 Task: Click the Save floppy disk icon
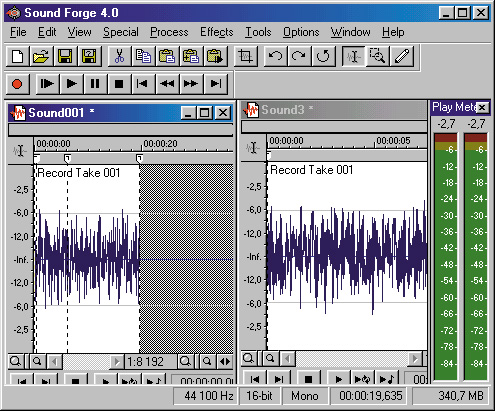click(x=65, y=56)
